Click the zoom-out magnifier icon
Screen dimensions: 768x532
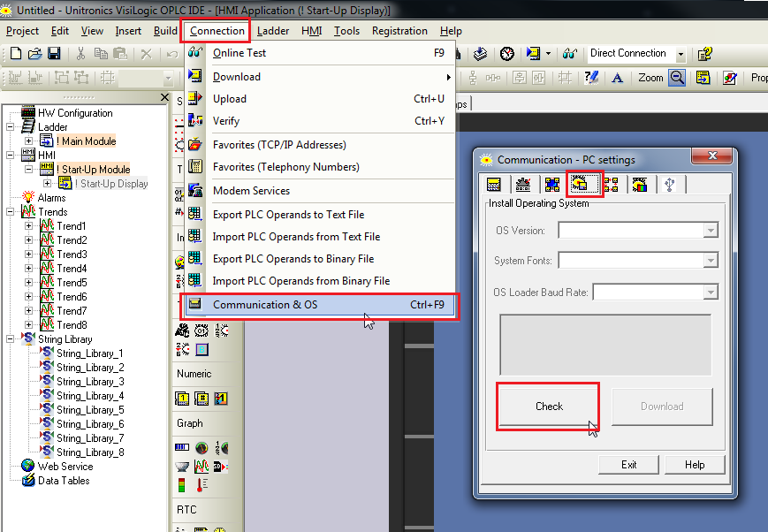tap(677, 78)
